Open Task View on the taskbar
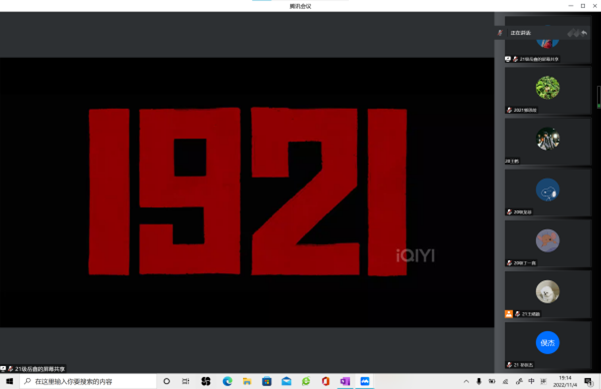601x389 pixels. click(x=186, y=381)
